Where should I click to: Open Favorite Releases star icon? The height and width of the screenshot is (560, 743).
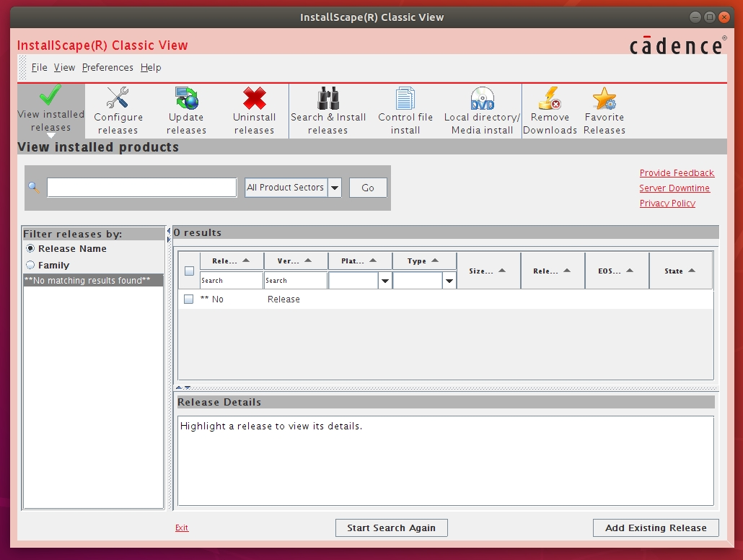604,97
